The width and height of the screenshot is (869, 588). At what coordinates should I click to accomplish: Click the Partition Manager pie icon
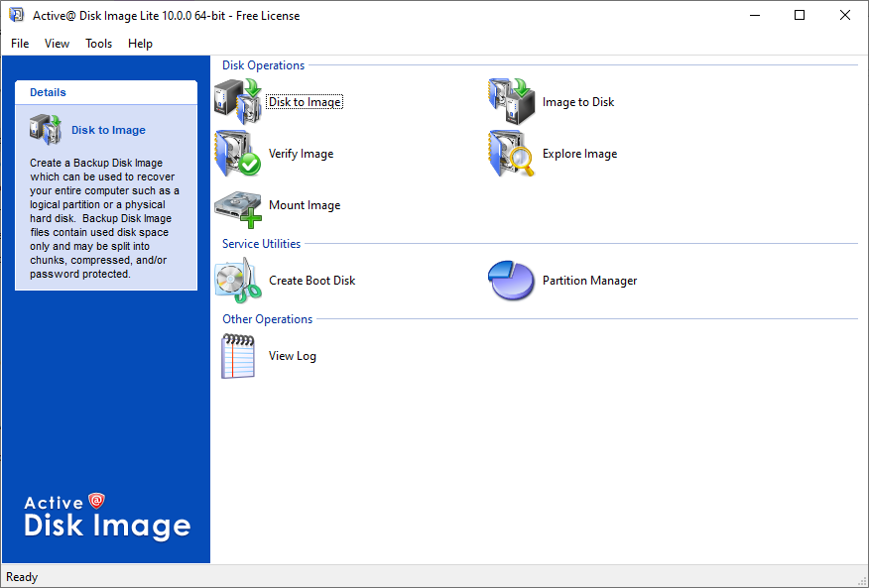click(511, 281)
